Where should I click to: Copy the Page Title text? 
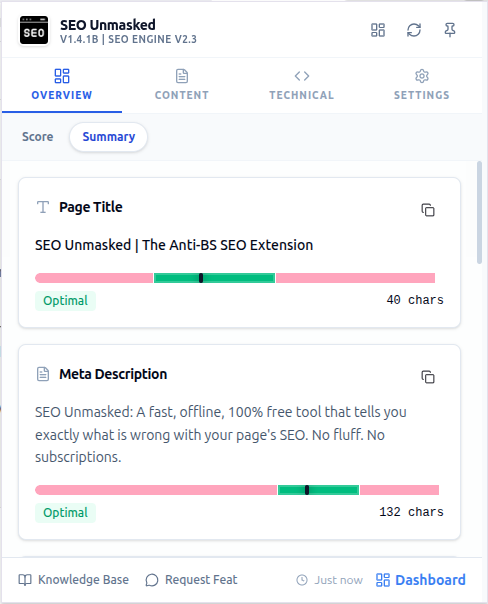point(428,210)
